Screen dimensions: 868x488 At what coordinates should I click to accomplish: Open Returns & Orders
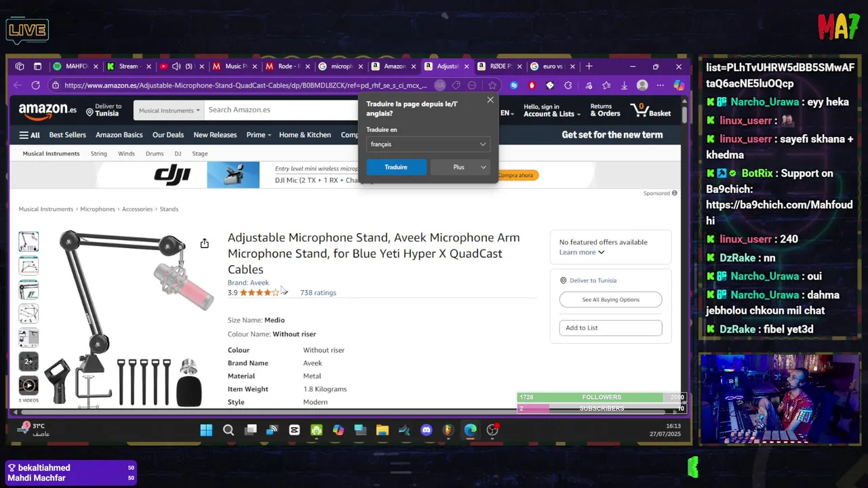click(x=605, y=110)
